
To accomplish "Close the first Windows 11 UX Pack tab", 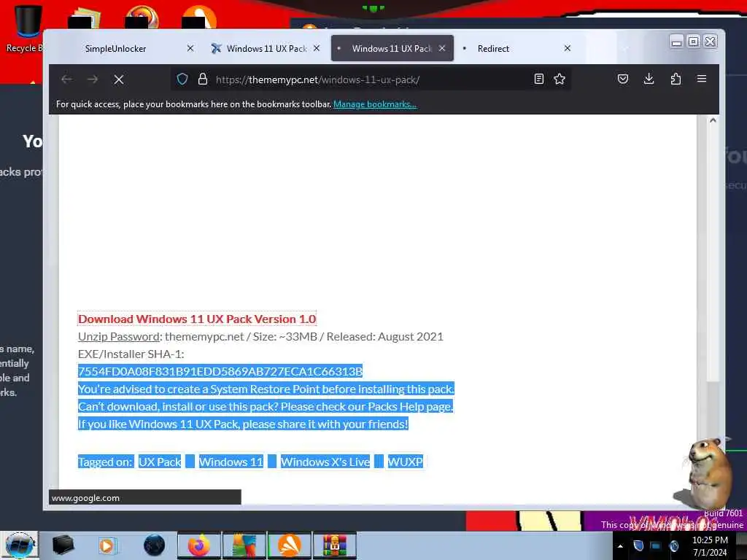I will (x=317, y=49).
